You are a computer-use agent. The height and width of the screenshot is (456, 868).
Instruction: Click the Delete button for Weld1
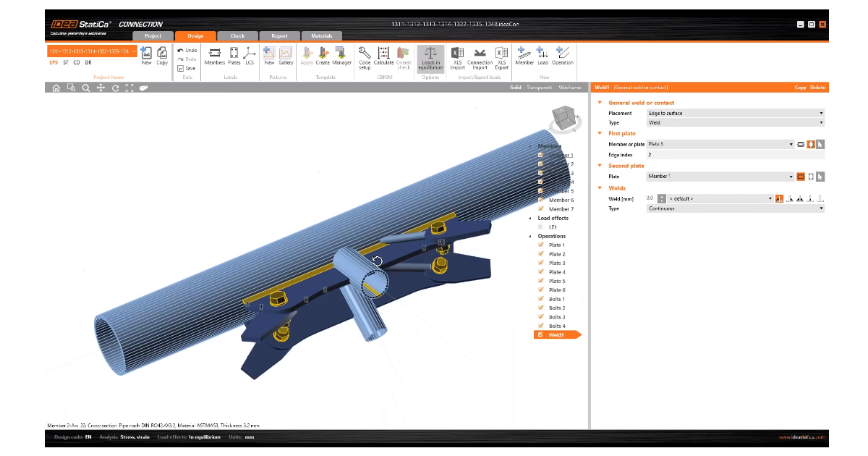[817, 87]
